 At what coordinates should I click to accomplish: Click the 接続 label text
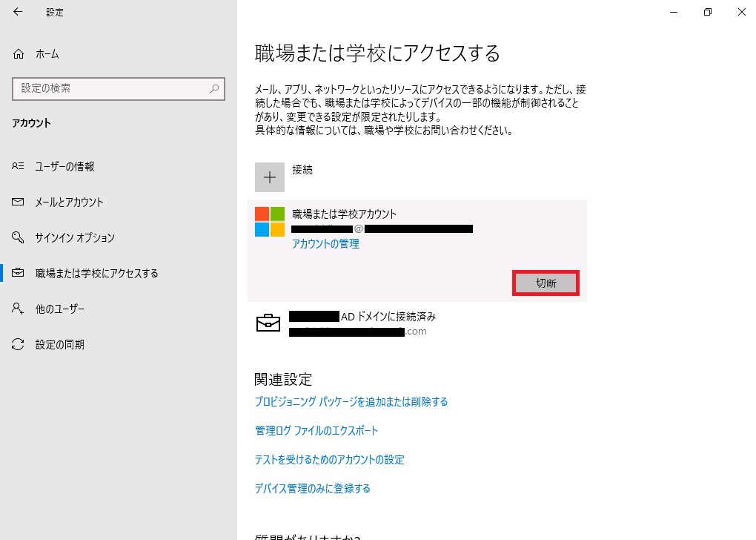tap(302, 170)
